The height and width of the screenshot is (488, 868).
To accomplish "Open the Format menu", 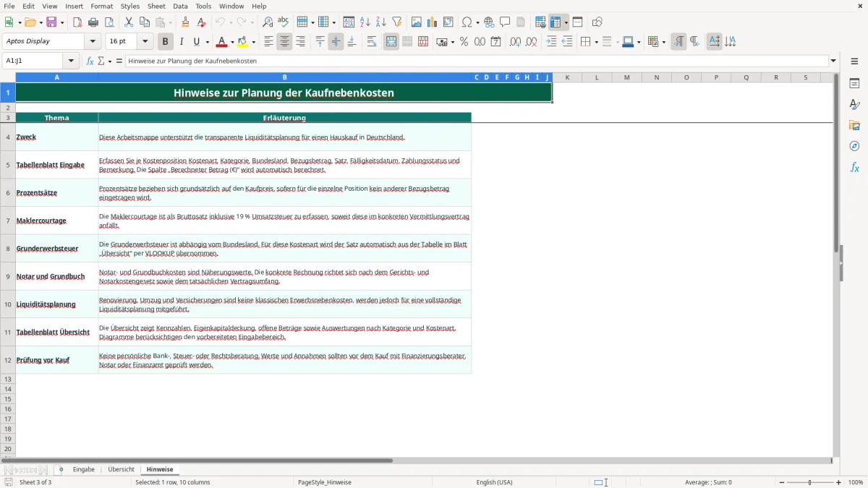I will (x=101, y=6).
